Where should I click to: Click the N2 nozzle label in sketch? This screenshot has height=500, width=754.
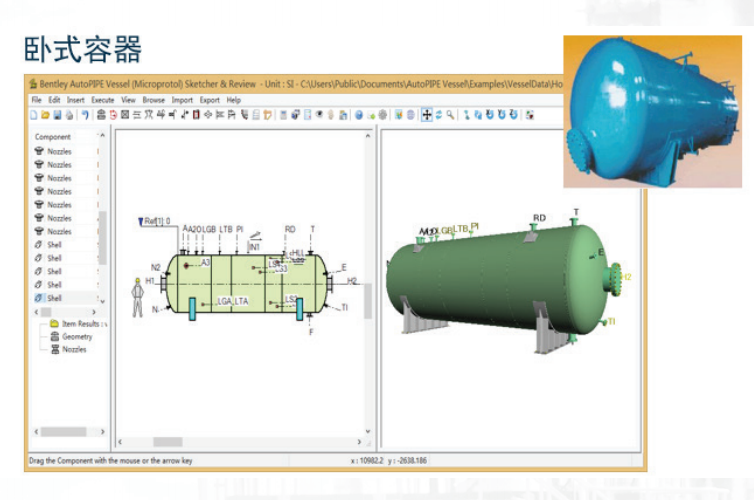(155, 267)
